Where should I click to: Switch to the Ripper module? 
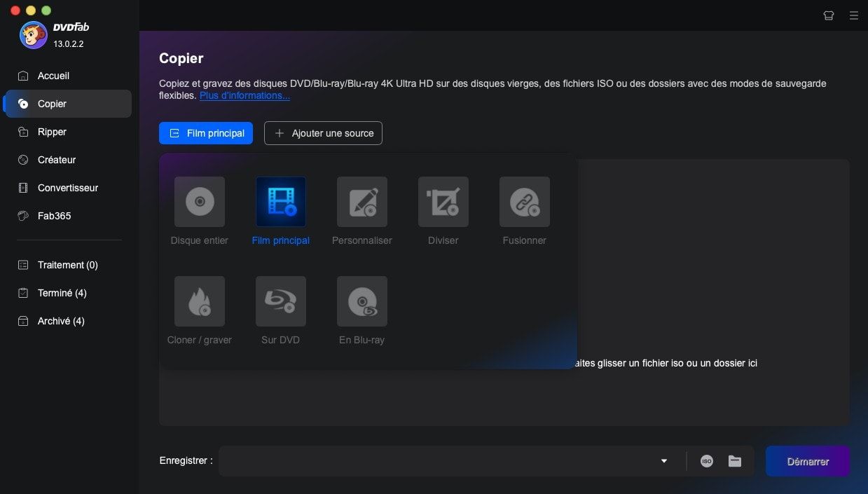point(68,132)
